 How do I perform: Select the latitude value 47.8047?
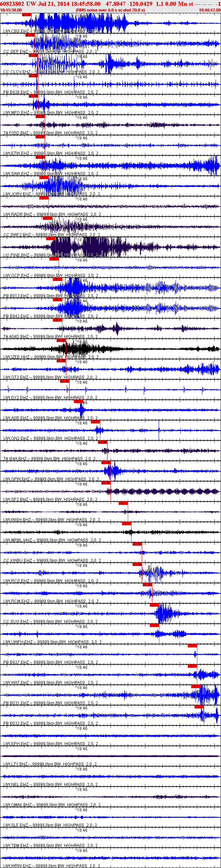(116, 4)
